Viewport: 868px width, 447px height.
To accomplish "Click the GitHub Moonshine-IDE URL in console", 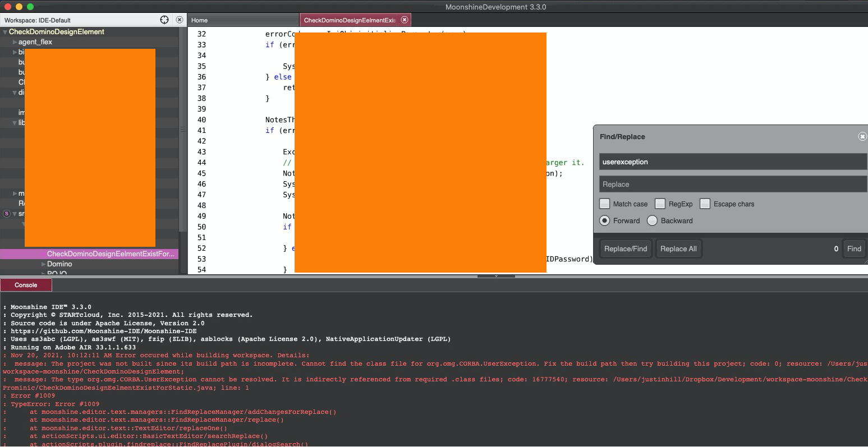I will (x=104, y=331).
